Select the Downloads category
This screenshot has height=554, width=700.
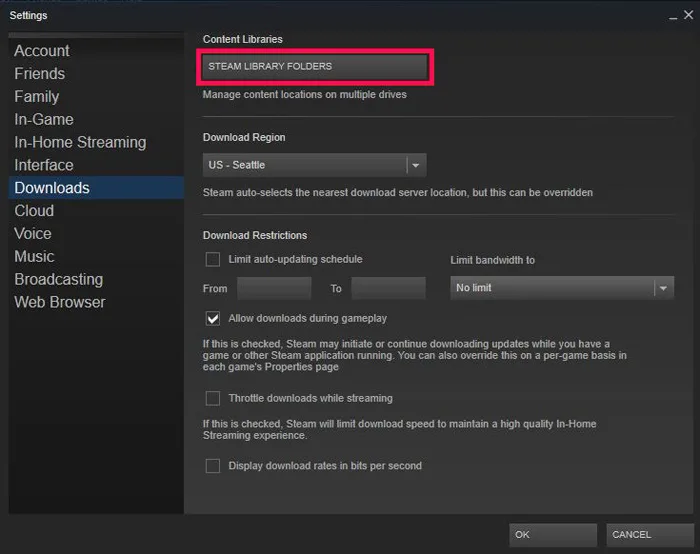[x=96, y=187]
